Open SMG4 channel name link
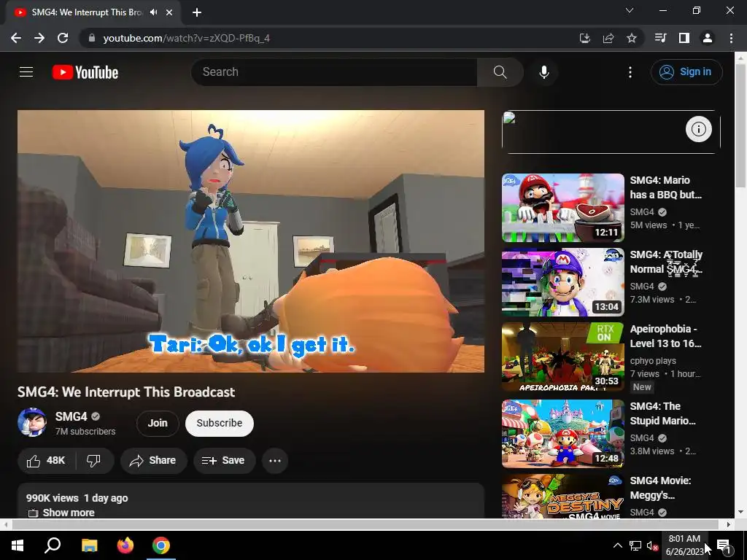 pyautogui.click(x=71, y=416)
